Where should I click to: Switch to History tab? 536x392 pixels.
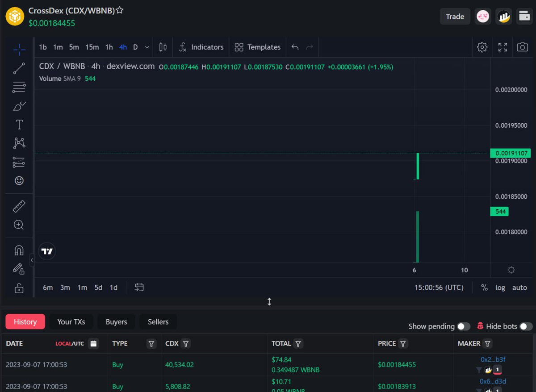point(25,321)
